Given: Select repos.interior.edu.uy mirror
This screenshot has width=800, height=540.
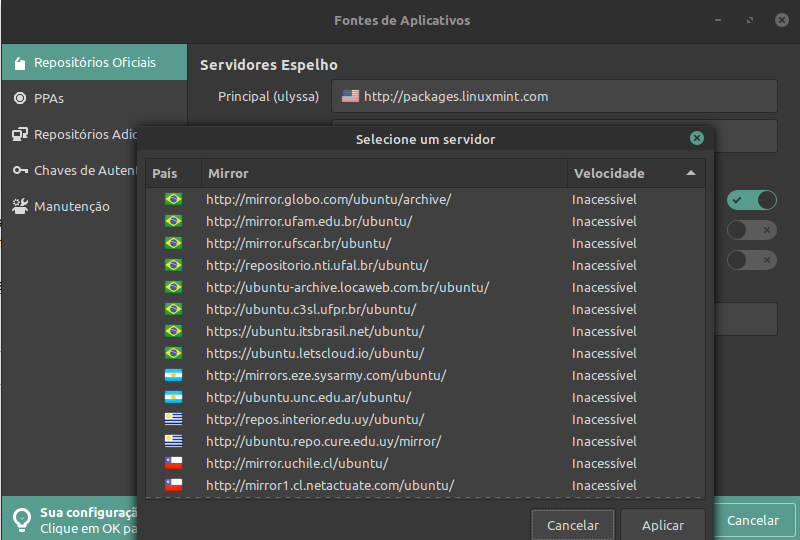Looking at the screenshot, I should [x=426, y=419].
